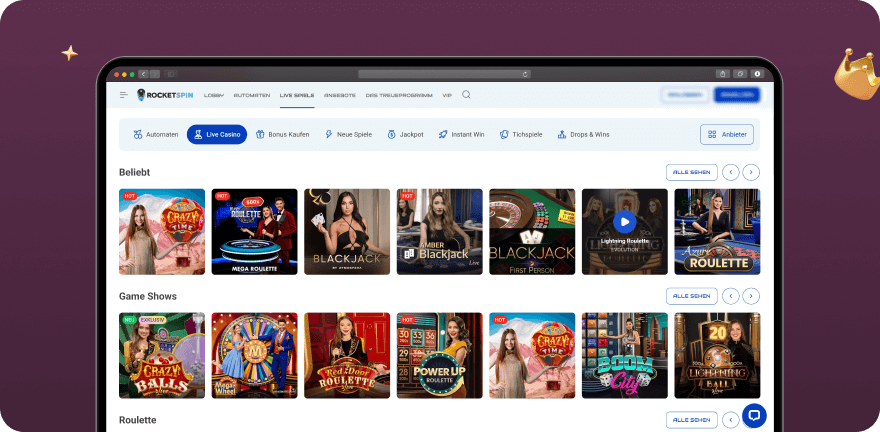Expand the Anbieter provider filter
880x432 pixels.
point(727,134)
